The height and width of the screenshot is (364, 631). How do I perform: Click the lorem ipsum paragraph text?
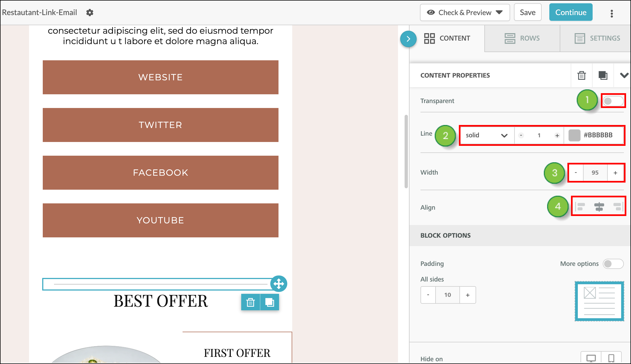[161, 36]
